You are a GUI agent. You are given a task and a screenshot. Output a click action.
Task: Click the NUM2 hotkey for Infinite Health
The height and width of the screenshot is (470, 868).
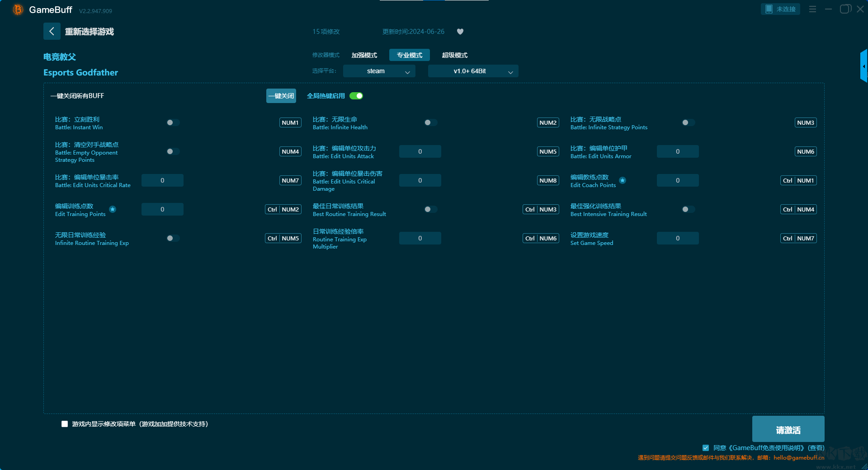point(548,122)
